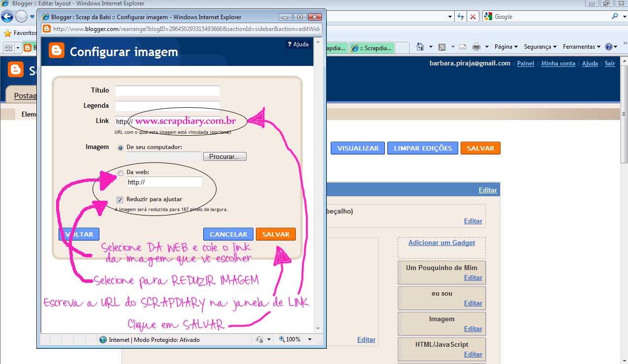Click the orange SALVAR button in the popup

(276, 234)
